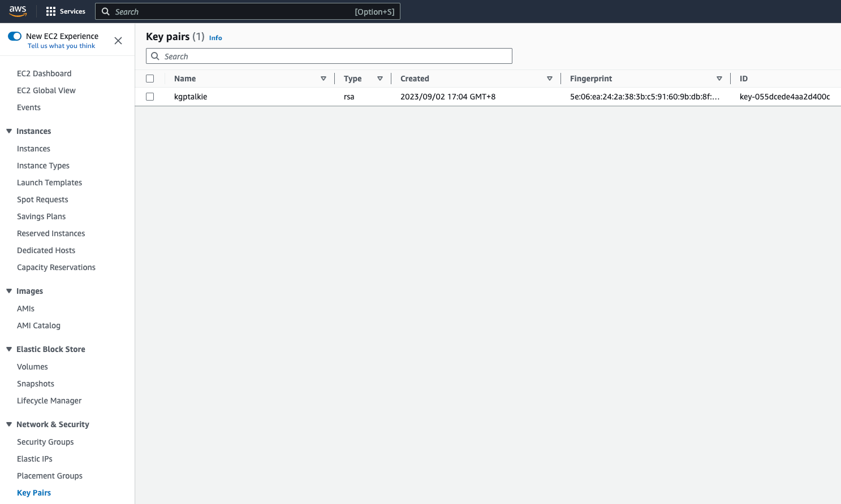Open Reserved Instances page

click(x=51, y=233)
